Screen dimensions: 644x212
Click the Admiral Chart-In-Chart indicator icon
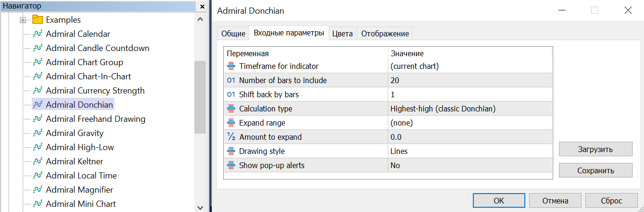[x=38, y=76]
